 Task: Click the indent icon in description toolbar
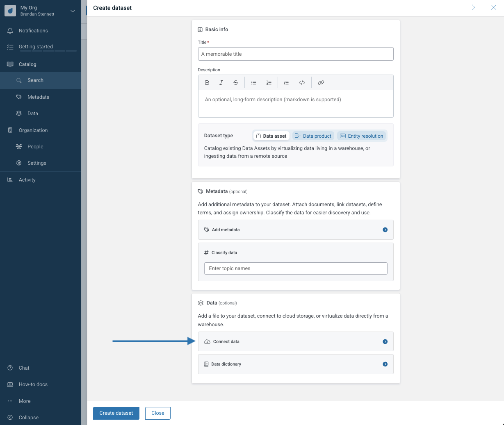coord(286,82)
